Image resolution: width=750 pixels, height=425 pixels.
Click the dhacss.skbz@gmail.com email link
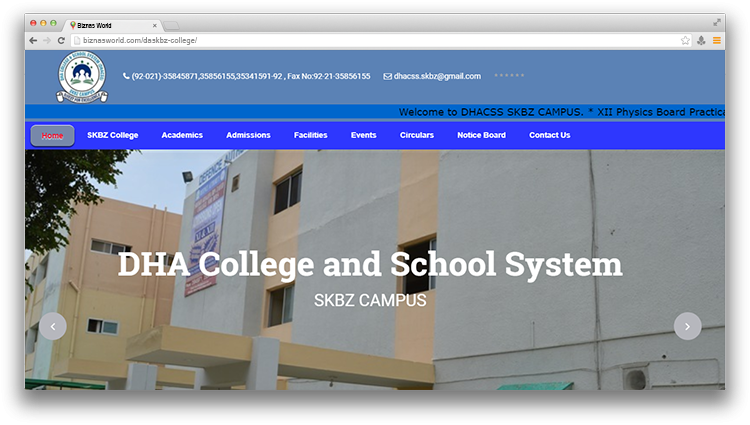[437, 76]
